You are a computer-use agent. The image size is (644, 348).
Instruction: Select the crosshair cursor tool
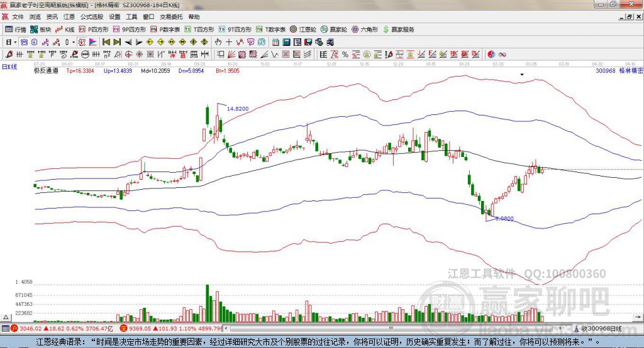[x=229, y=42]
